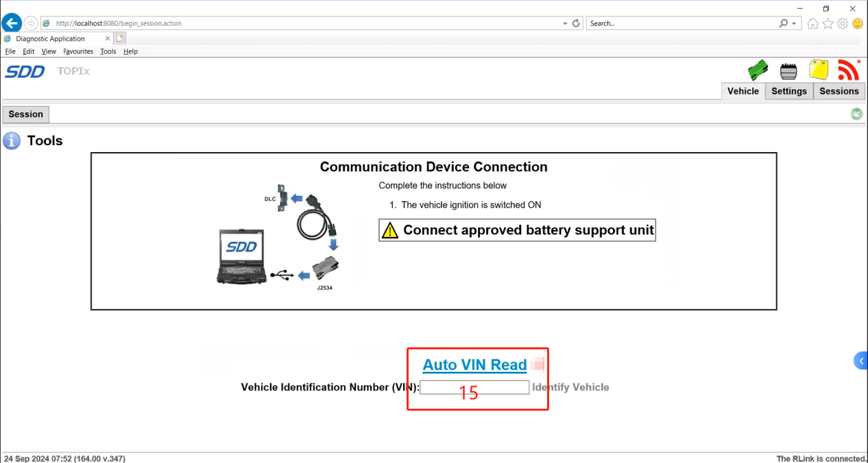
Task: Switch to the Sessions tab
Action: coord(839,91)
